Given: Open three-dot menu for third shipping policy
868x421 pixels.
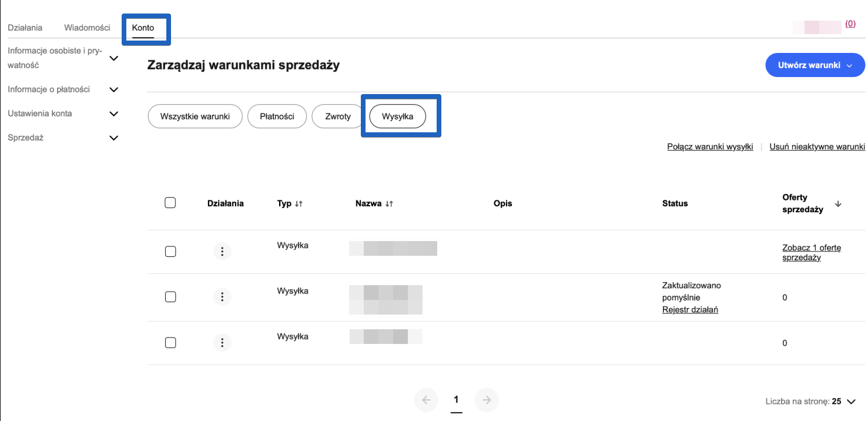Looking at the screenshot, I should (222, 342).
